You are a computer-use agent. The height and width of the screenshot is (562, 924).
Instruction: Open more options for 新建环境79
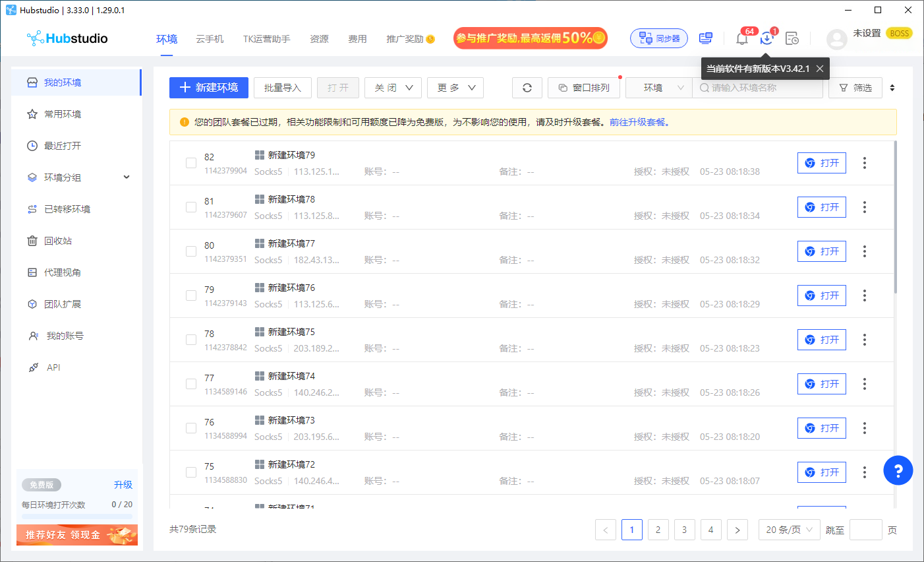coord(865,163)
